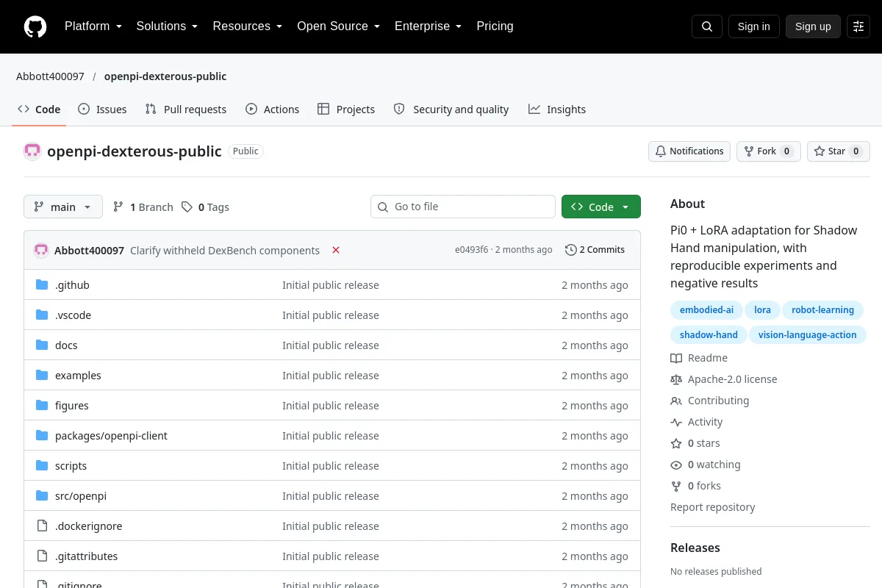Viewport: 882px width, 588px height.
Task: Switch to the Pull requests tab
Action: [x=186, y=110]
